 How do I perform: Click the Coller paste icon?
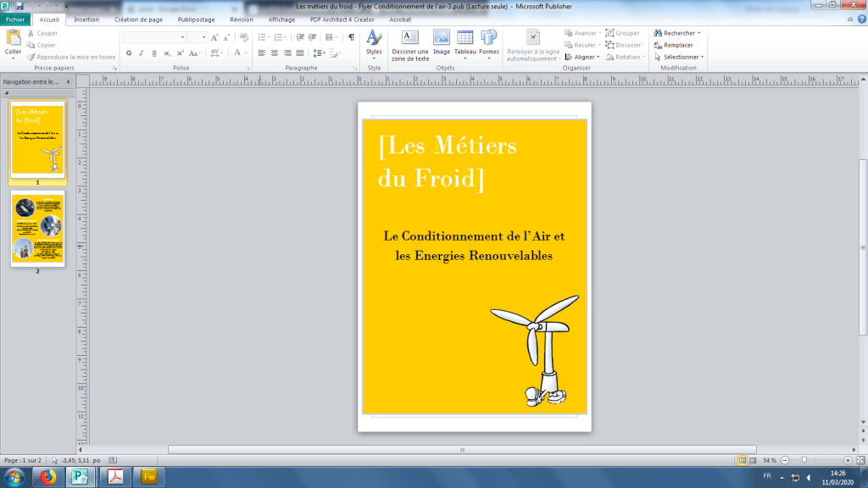point(13,37)
